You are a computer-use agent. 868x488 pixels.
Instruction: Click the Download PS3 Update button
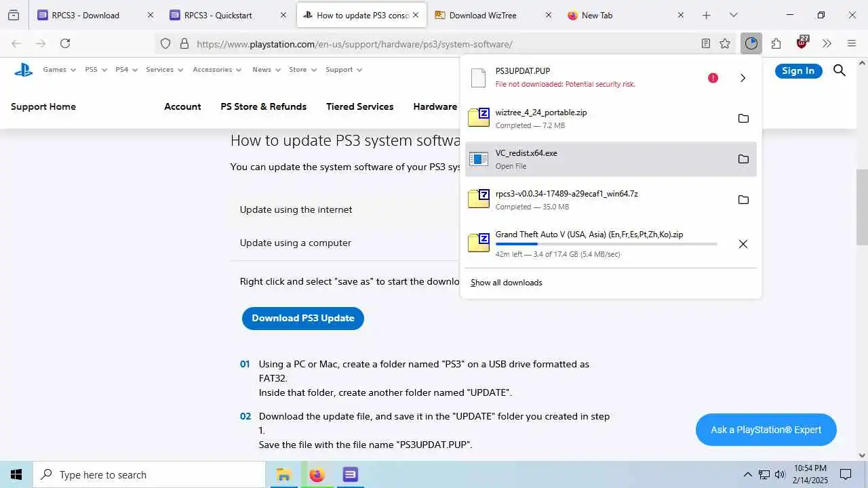click(x=303, y=318)
